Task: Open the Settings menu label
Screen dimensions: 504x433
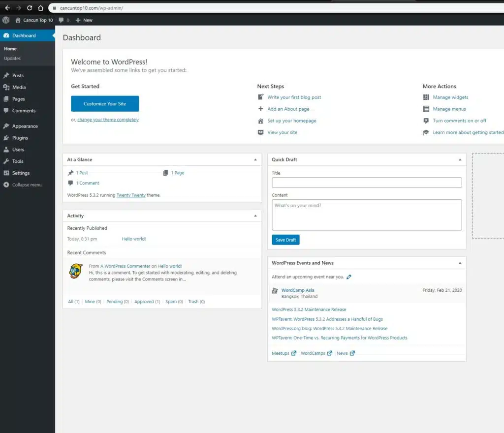Action: 21,173
